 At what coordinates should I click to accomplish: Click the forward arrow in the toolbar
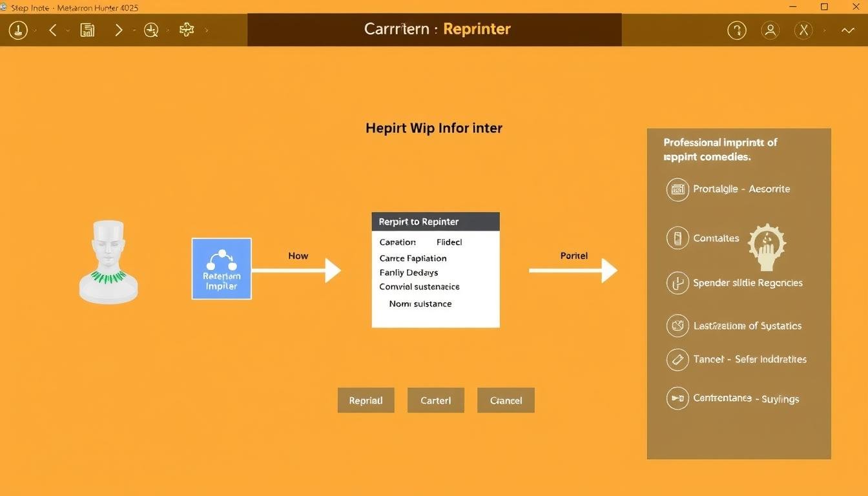pos(118,30)
